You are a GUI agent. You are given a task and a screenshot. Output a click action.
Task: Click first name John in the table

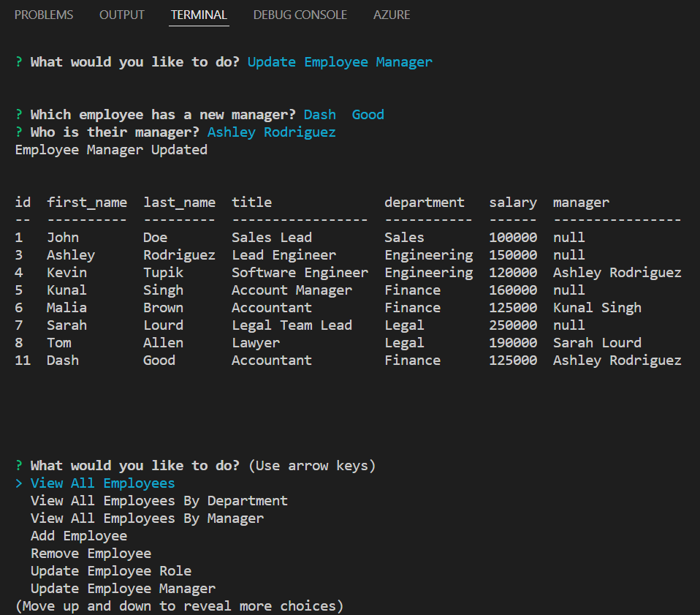click(63, 238)
